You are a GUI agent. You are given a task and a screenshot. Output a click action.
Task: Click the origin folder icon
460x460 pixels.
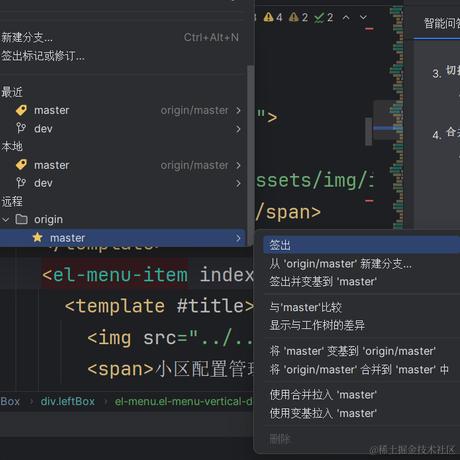(22, 219)
